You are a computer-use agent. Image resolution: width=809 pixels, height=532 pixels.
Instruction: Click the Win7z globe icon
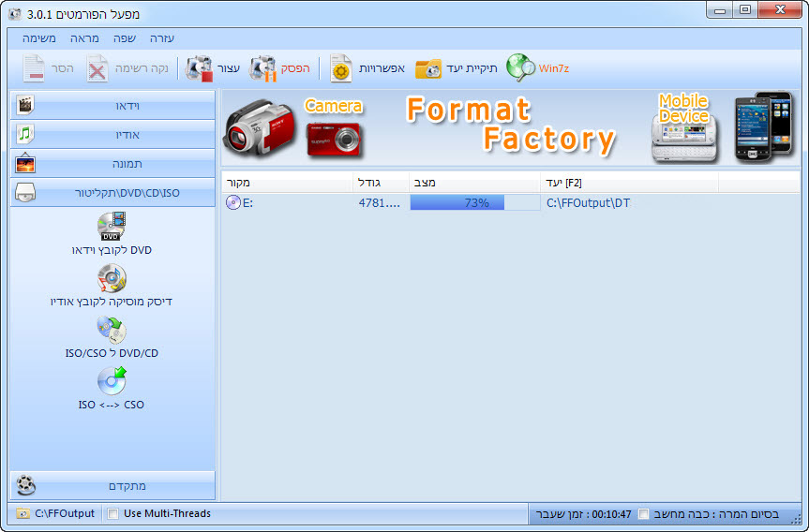[x=520, y=67]
